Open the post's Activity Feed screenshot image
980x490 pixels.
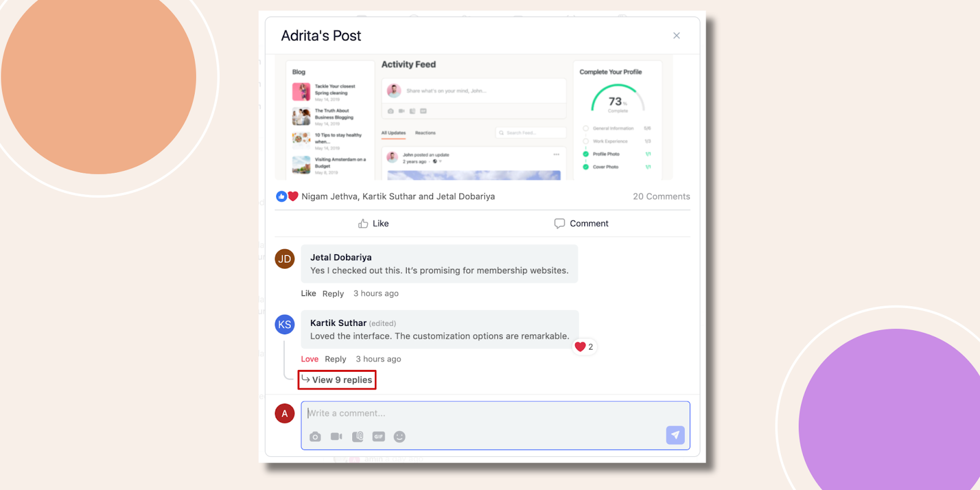(473, 118)
